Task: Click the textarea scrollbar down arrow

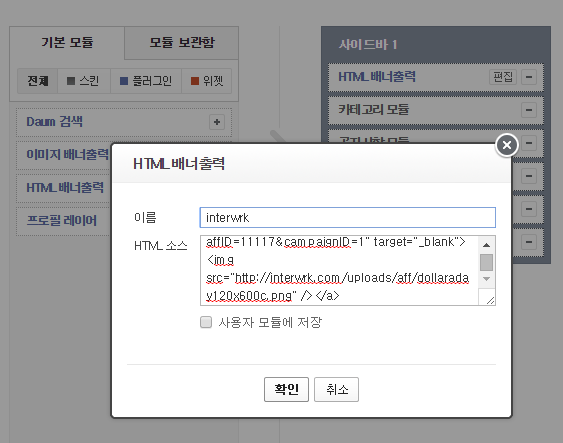Action: tap(487, 279)
